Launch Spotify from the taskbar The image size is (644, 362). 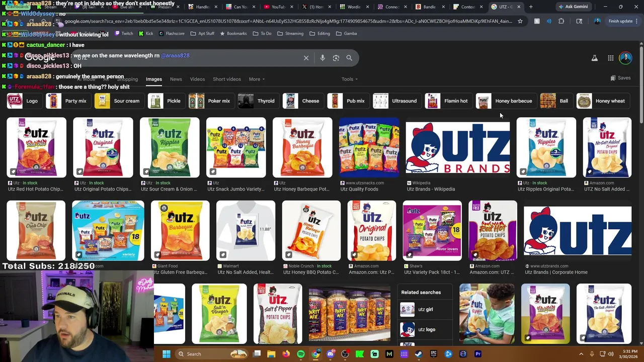301,354
